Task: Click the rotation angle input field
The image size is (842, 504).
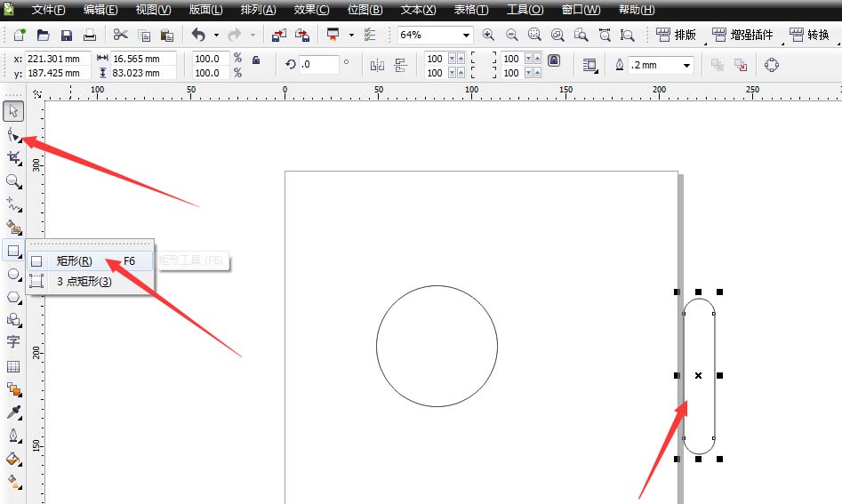Action: tap(317, 66)
